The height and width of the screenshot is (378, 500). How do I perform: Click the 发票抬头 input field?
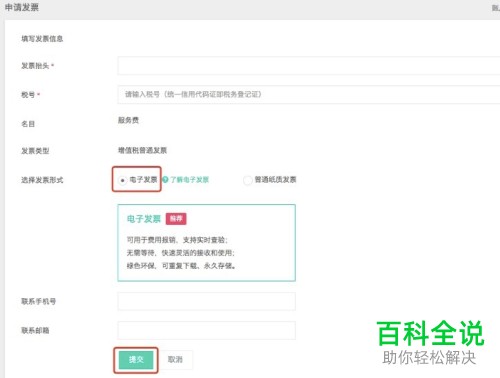coord(309,66)
